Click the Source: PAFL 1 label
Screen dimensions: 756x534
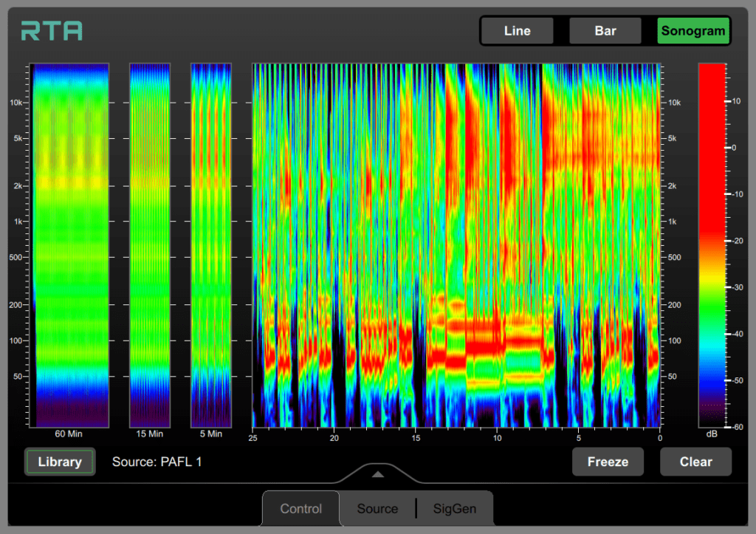coord(157,462)
